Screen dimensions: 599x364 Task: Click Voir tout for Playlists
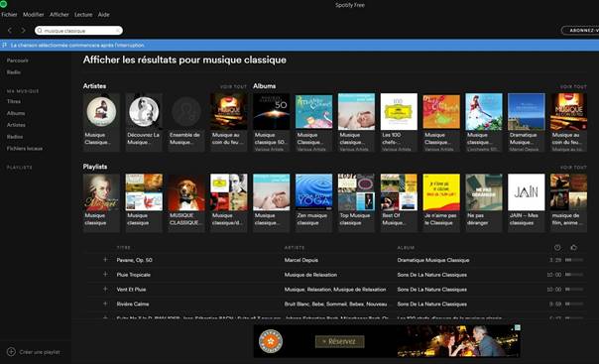coord(573,168)
